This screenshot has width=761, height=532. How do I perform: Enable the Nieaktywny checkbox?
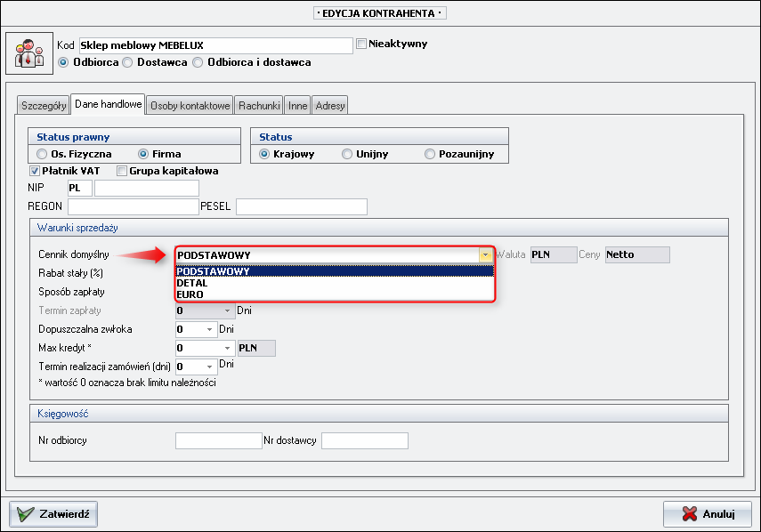(361, 44)
